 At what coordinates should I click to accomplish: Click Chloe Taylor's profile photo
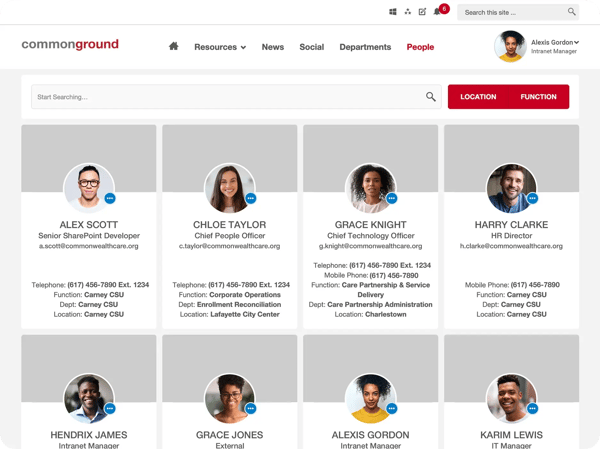click(230, 188)
